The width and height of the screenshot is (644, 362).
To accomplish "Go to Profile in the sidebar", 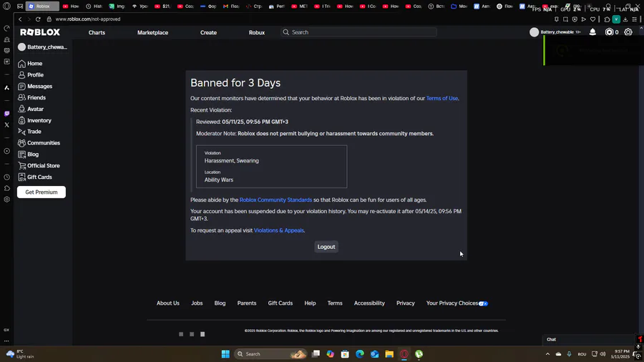I will tap(31, 75).
